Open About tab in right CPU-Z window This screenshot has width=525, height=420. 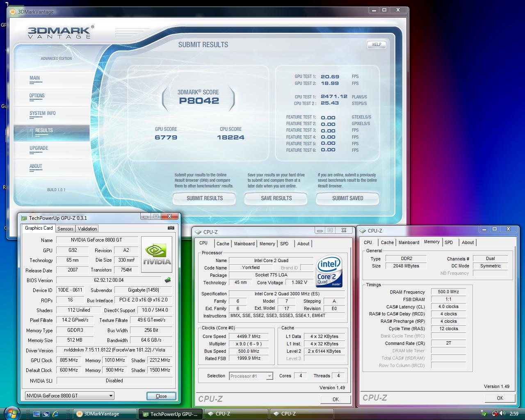[x=468, y=242]
